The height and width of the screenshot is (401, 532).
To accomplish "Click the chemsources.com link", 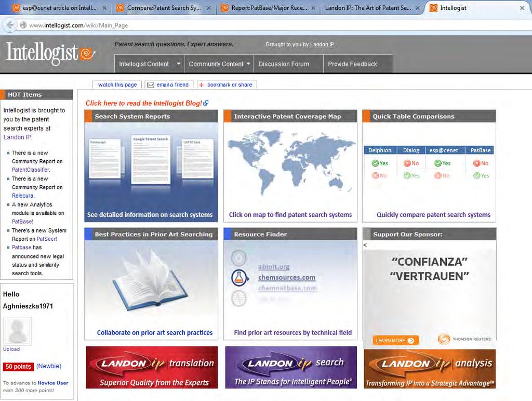I will (287, 277).
